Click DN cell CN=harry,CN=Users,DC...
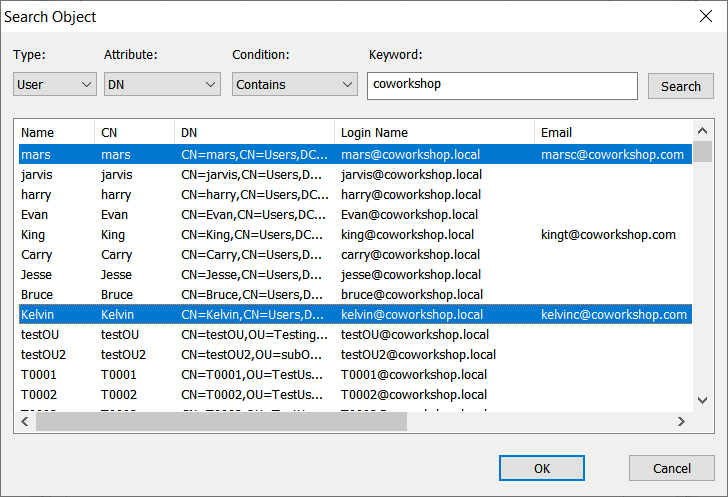Viewport: 728px width, 497px height. 255,195
